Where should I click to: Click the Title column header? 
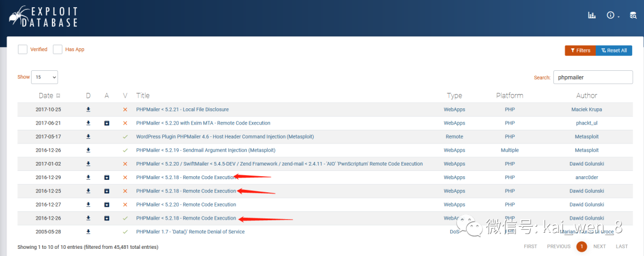pyautogui.click(x=143, y=96)
